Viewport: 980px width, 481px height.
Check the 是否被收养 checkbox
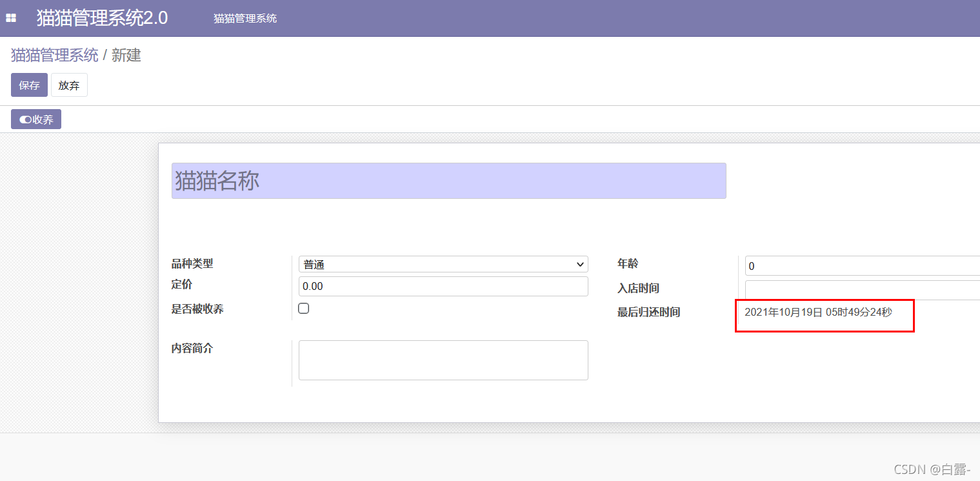click(304, 309)
